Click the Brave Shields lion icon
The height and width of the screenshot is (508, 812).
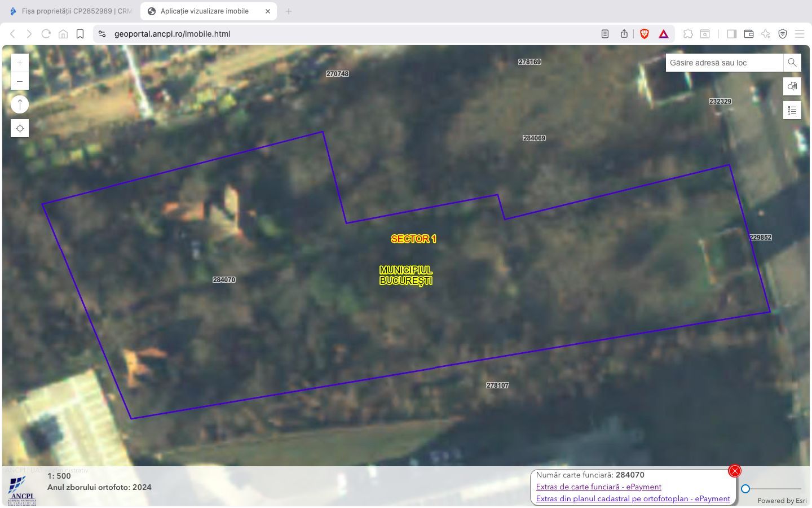(645, 34)
